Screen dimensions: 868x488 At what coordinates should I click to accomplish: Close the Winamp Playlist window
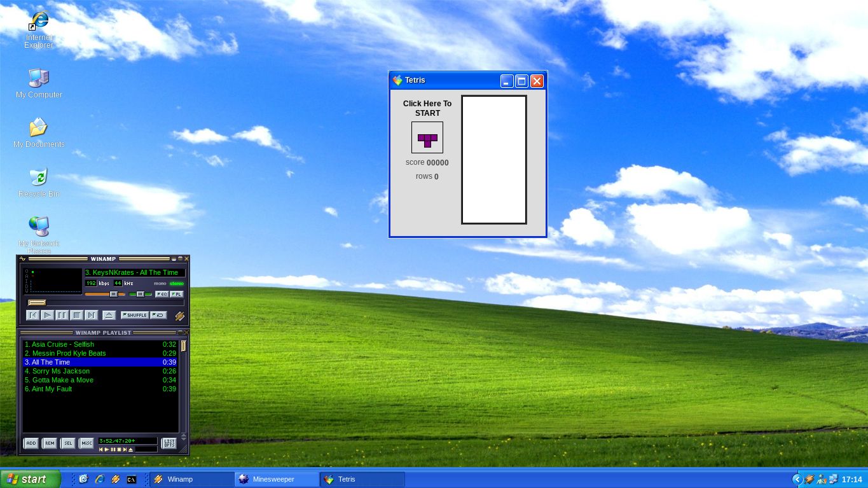pos(186,333)
